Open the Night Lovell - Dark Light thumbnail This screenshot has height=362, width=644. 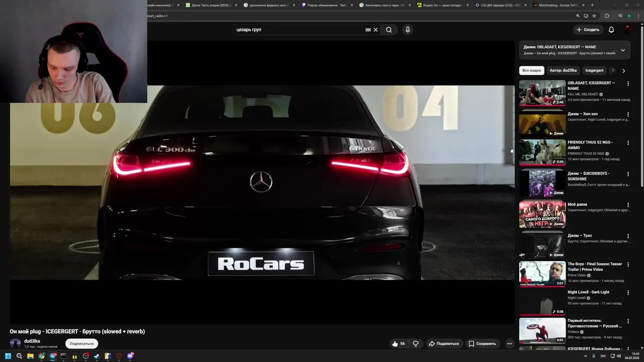click(542, 302)
